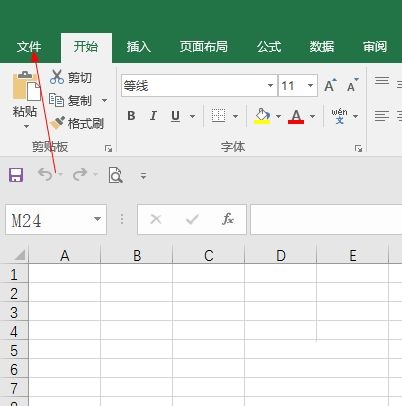
Task: Click the align left icon
Action: (x=382, y=116)
